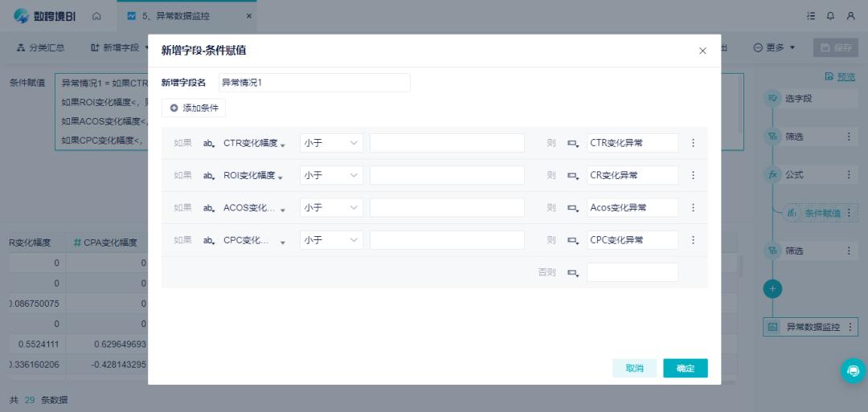The image size is (868, 412).
Task: Click the 否则 default value input
Action: pos(633,272)
